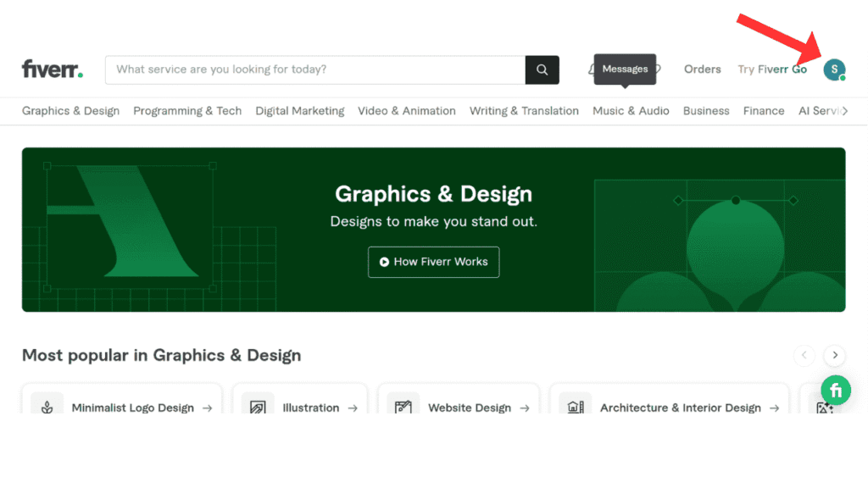Open the Minimalist Logo Design card

pos(122,400)
